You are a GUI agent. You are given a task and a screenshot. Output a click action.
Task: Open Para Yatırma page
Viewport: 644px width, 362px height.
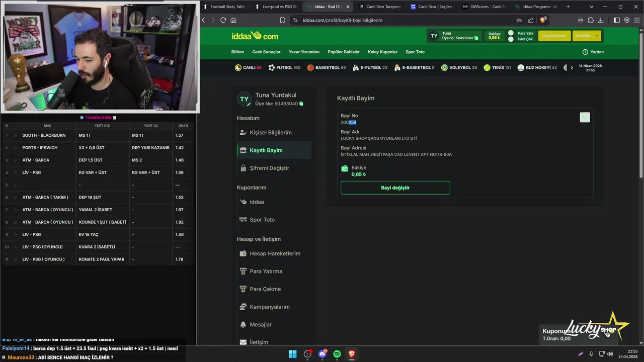[274, 271]
